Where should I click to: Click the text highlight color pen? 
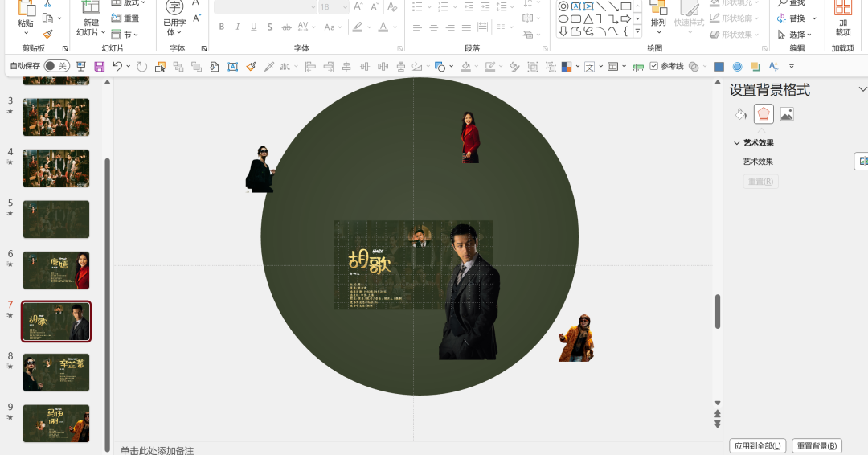point(358,27)
